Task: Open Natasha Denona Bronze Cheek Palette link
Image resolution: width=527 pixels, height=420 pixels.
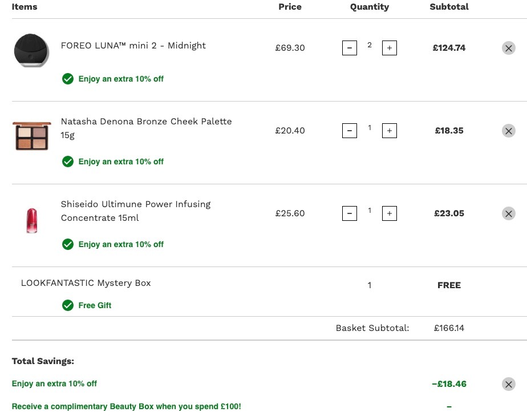Action: (x=146, y=128)
